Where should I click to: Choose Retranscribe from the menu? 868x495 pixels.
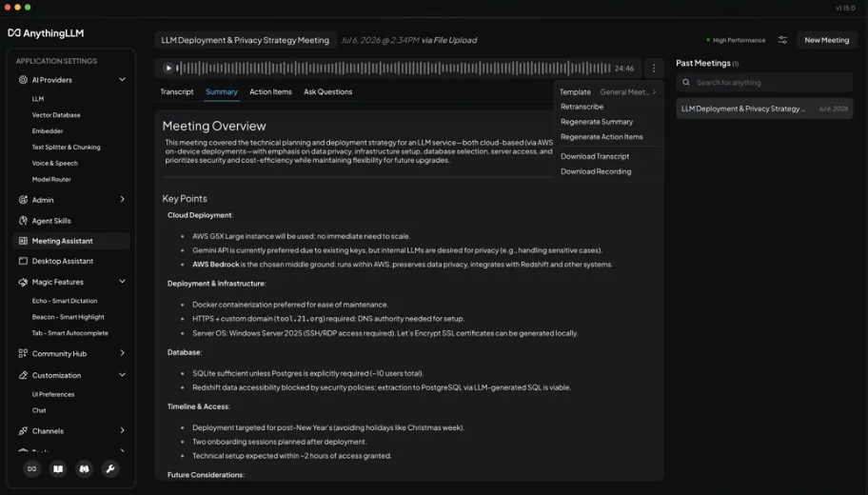[582, 107]
